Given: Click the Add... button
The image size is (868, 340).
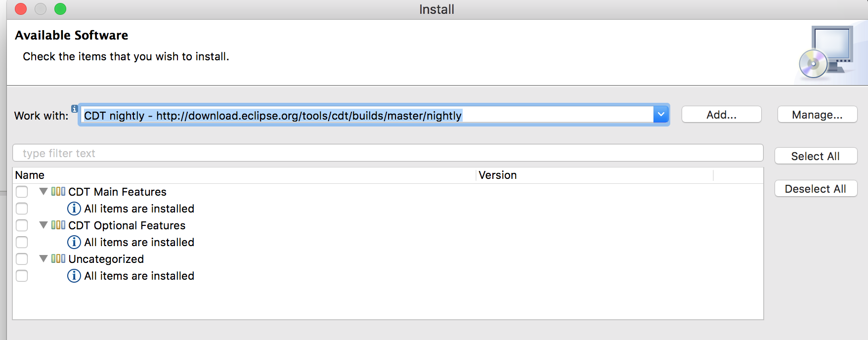Looking at the screenshot, I should tap(721, 115).
